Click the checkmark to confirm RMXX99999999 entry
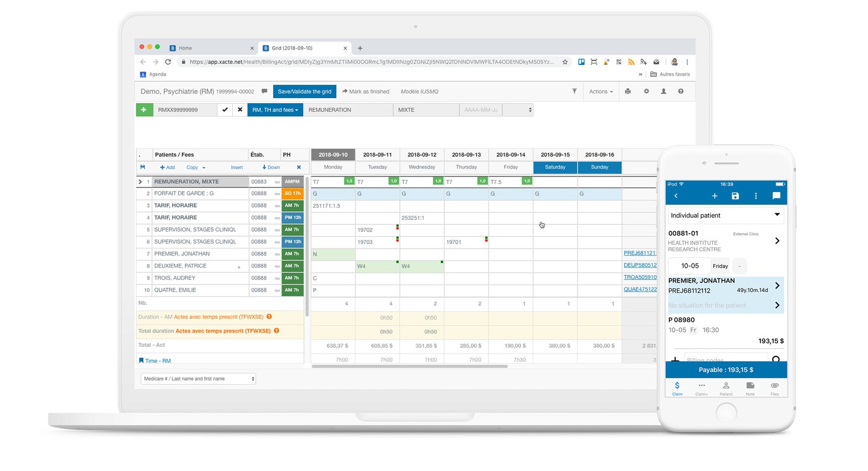The height and width of the screenshot is (471, 868). point(225,109)
